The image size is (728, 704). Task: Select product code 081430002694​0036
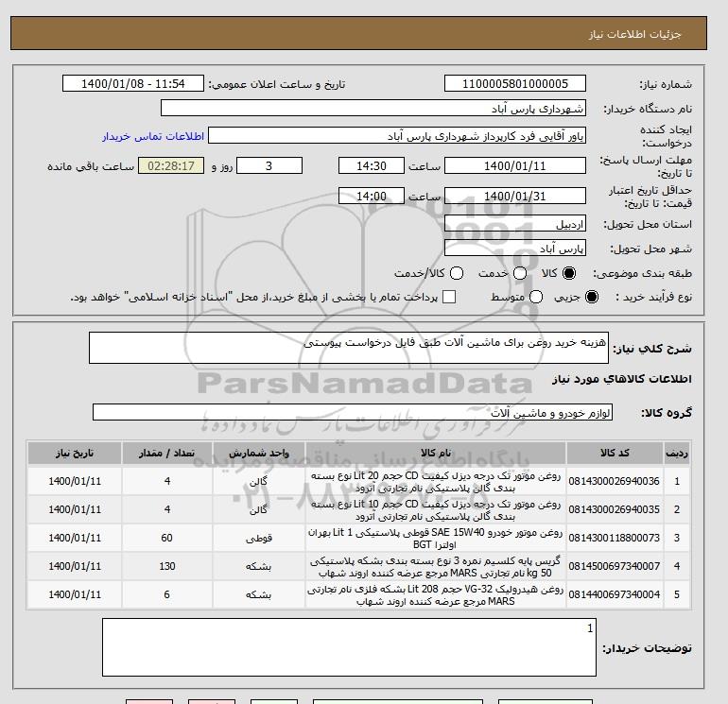pos(614,481)
